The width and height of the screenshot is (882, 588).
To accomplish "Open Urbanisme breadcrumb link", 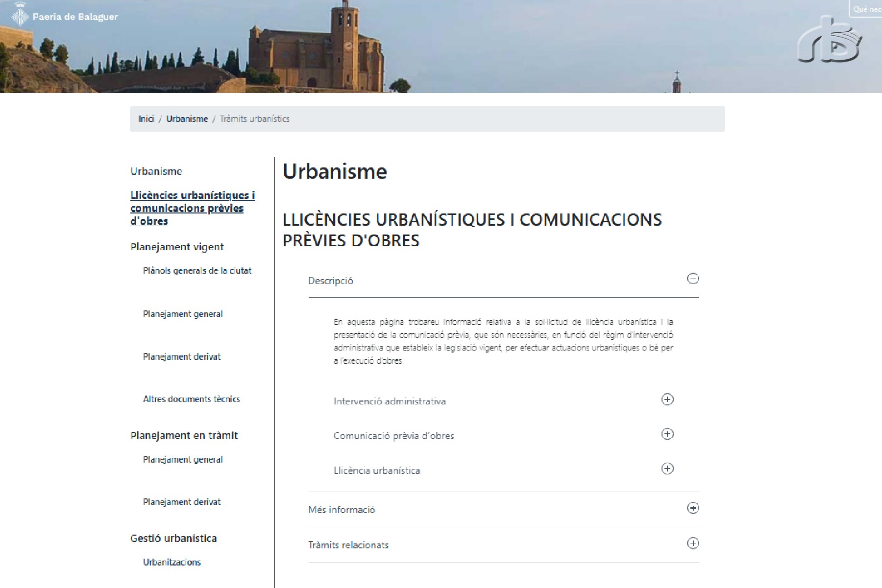I will point(187,119).
